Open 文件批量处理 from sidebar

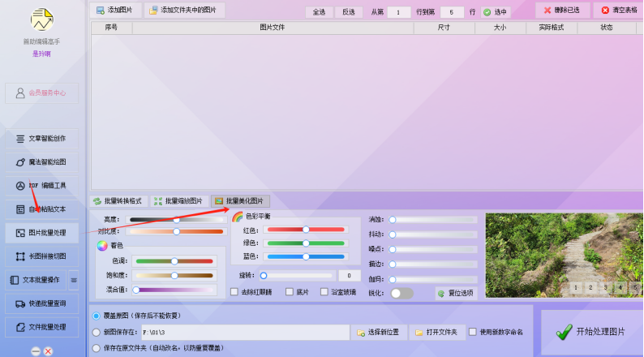click(x=42, y=328)
